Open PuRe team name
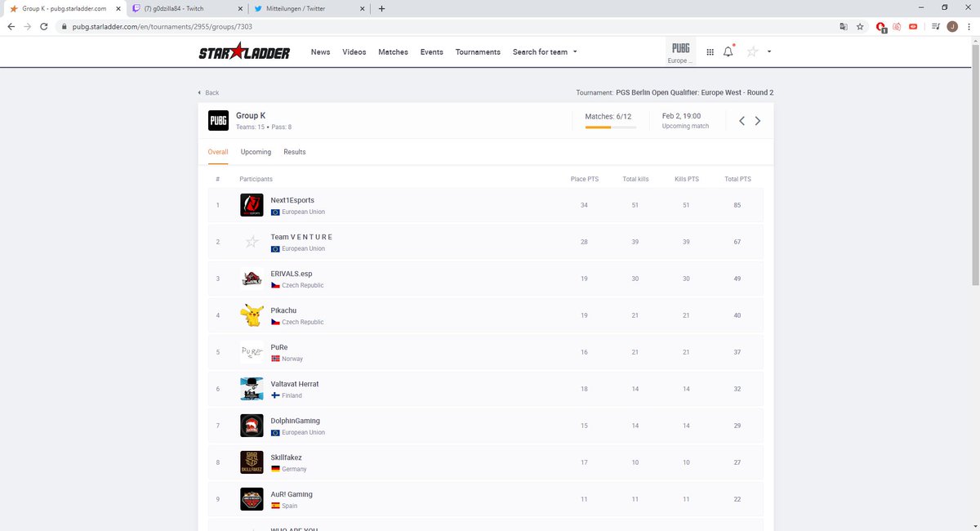This screenshot has height=531, width=980. tap(279, 347)
